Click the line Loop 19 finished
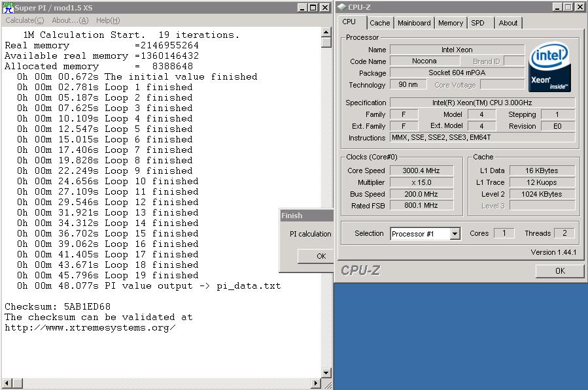Image resolution: width=588 pixels, height=390 pixels. (x=108, y=276)
